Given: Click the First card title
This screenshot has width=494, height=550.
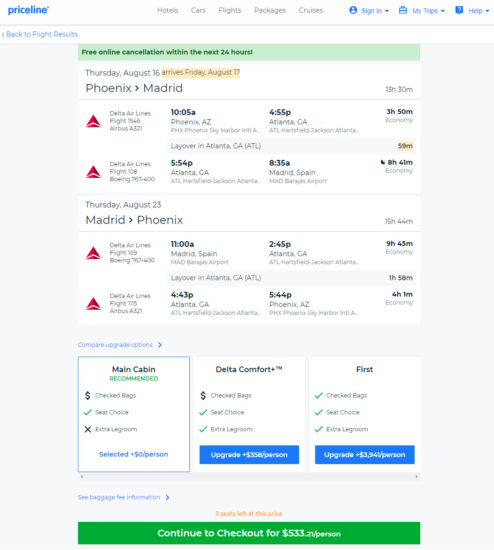Looking at the screenshot, I should 365,369.
